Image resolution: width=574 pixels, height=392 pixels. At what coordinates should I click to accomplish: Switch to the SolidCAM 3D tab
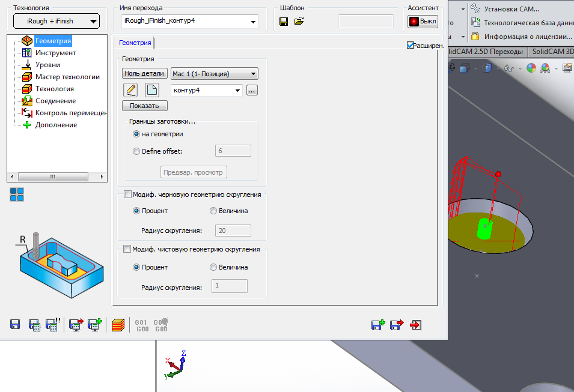click(552, 52)
